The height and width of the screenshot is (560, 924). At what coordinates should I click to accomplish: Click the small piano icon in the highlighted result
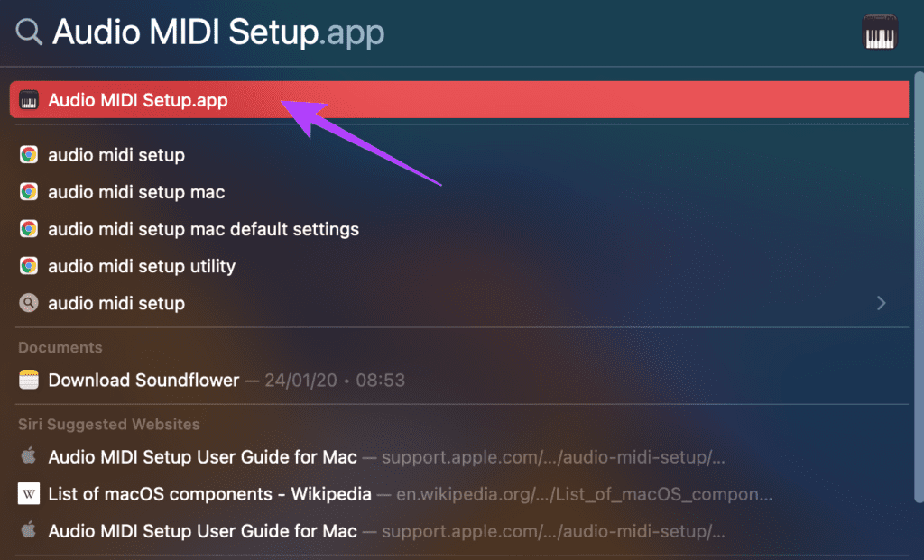pyautogui.click(x=28, y=100)
